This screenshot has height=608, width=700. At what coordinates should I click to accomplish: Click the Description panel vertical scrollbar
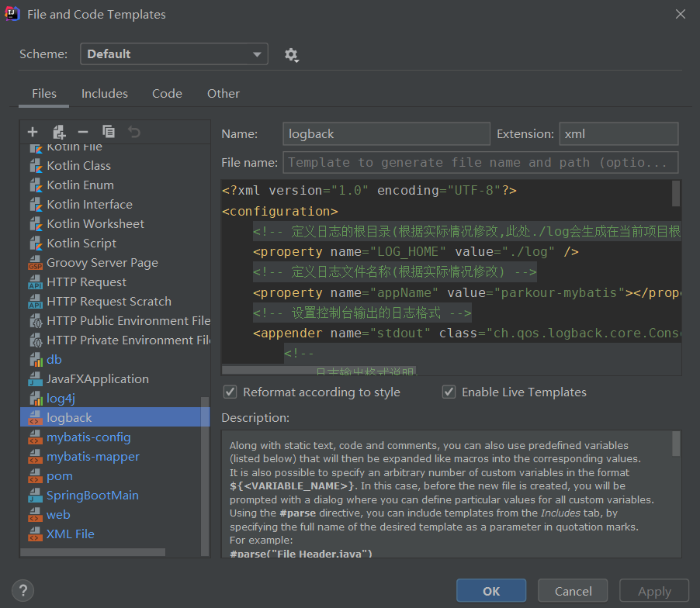(676, 444)
